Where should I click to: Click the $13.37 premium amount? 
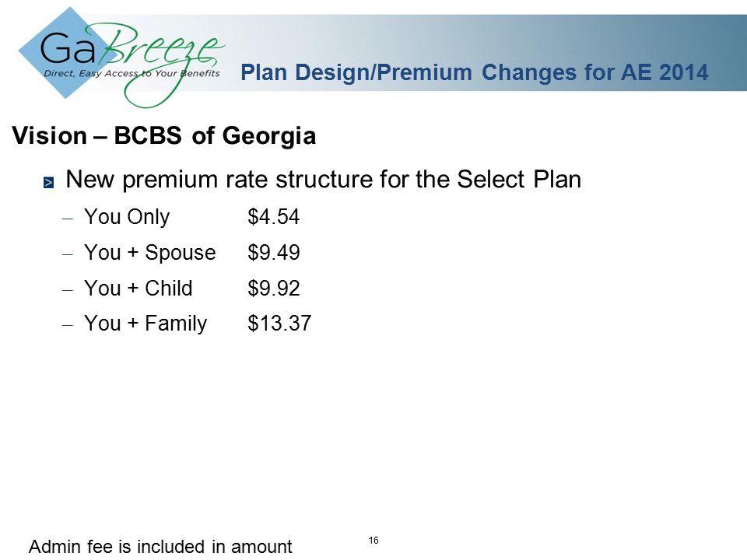pos(279,324)
